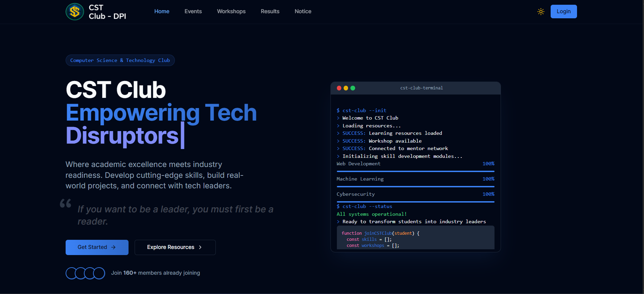Click the green terminal window dot
Image resolution: width=644 pixels, height=294 pixels.
tap(353, 88)
